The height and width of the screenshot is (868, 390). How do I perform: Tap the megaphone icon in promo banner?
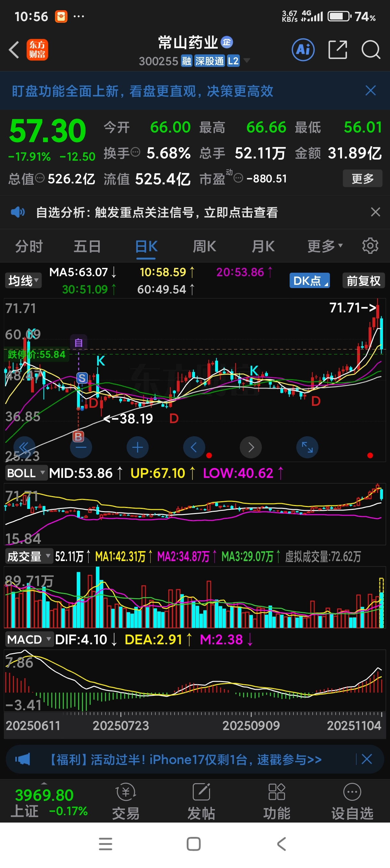point(23,759)
